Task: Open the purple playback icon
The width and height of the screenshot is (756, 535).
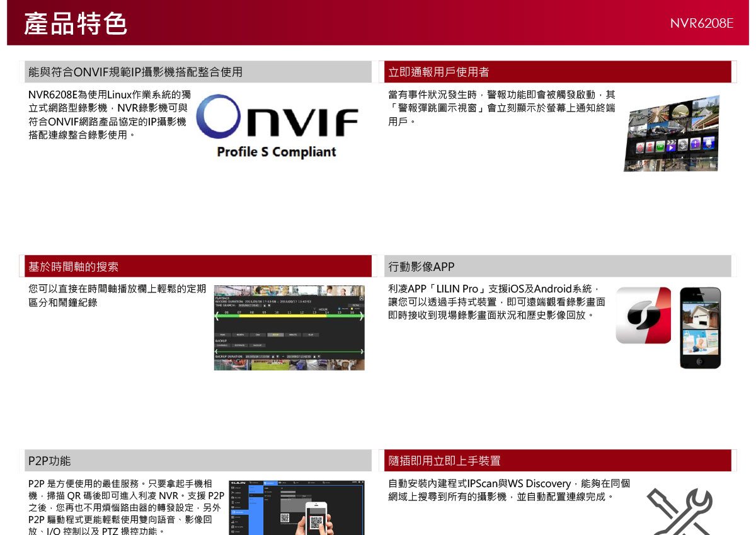Action: pyautogui.click(x=672, y=145)
